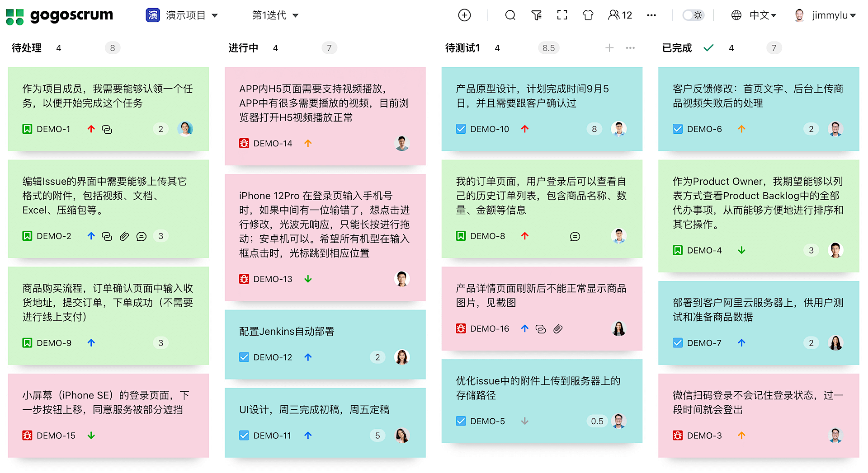Check the DEMO-12 task checkbox icon
The image size is (868, 473).
244,357
